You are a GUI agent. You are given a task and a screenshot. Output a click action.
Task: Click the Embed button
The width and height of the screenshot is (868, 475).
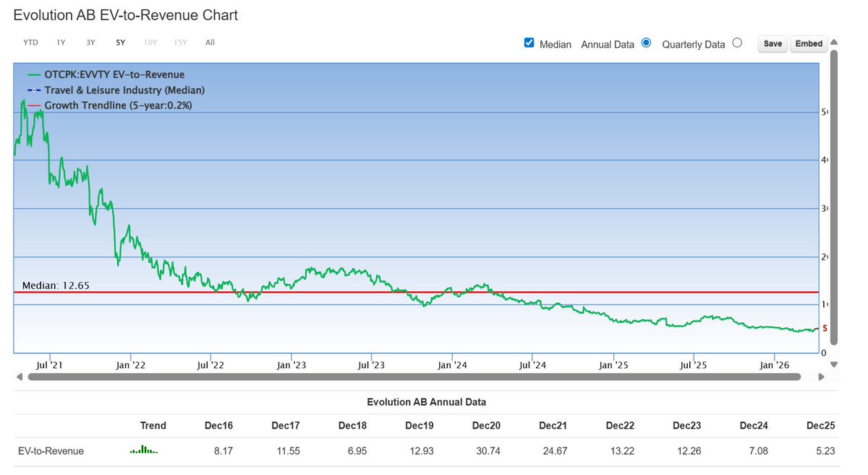pyautogui.click(x=809, y=43)
